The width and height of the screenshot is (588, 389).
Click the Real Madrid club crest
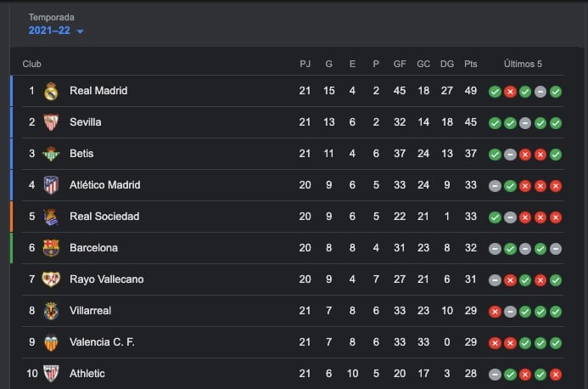pos(51,91)
